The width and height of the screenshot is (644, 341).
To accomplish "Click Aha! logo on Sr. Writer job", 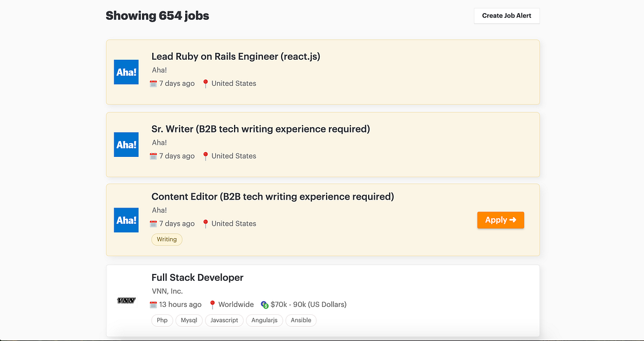I will click(x=126, y=144).
